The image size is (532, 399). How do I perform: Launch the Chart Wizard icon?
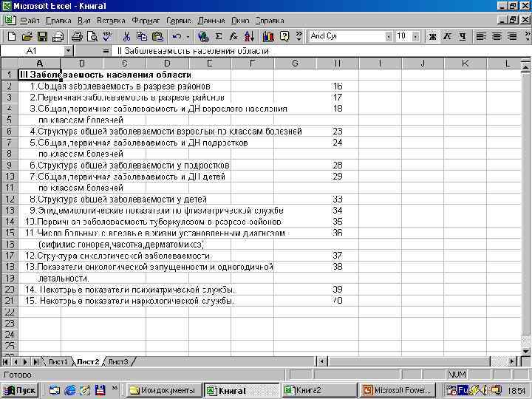(268, 36)
